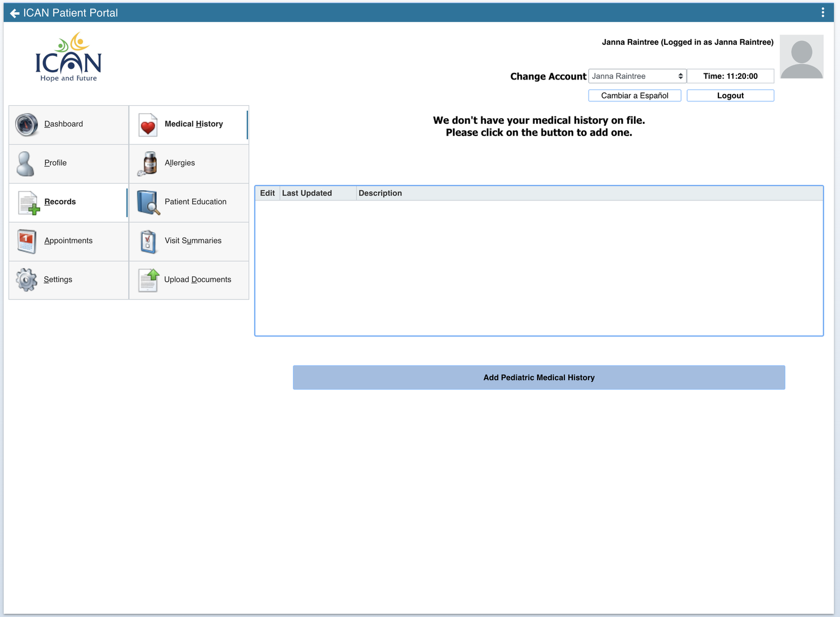Select Janna Raintree from the account selector
This screenshot has height=617, width=840.
click(x=637, y=76)
